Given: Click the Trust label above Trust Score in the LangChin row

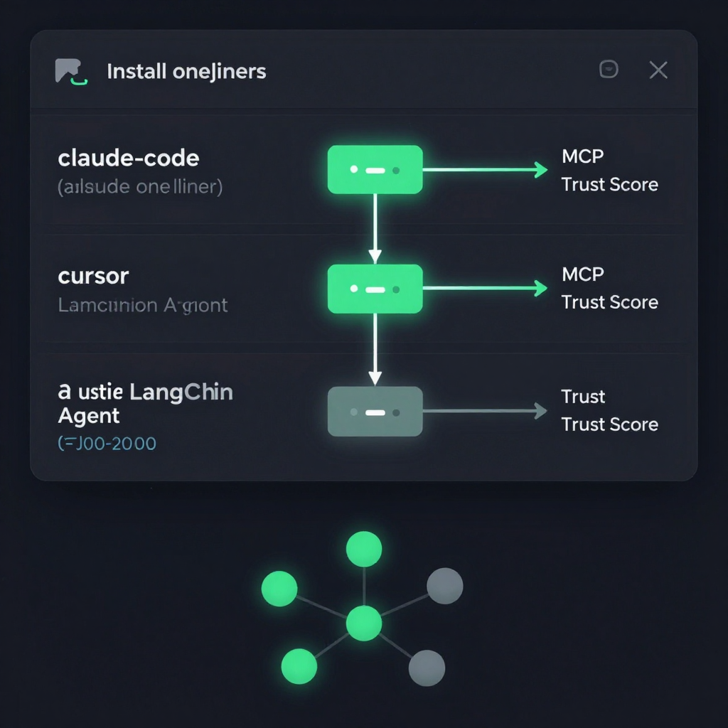Looking at the screenshot, I should point(583,397).
